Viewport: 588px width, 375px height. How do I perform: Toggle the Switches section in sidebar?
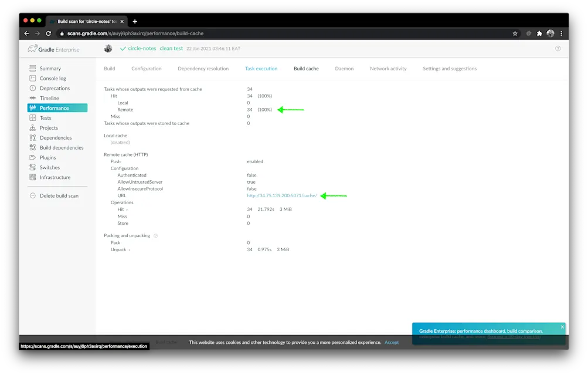pyautogui.click(x=33, y=167)
